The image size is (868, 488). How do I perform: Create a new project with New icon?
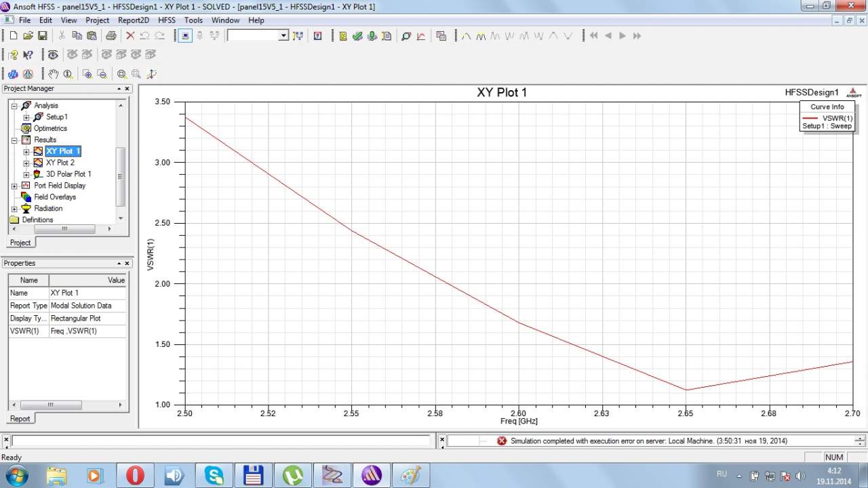point(14,35)
